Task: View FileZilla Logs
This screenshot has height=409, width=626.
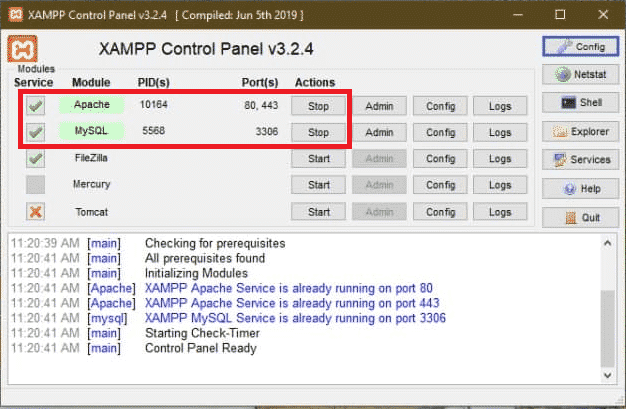Action: 500,159
